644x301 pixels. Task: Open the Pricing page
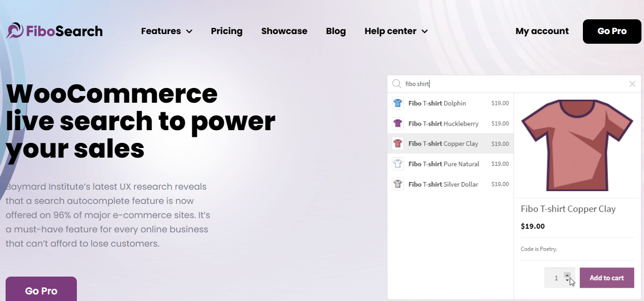[227, 31]
